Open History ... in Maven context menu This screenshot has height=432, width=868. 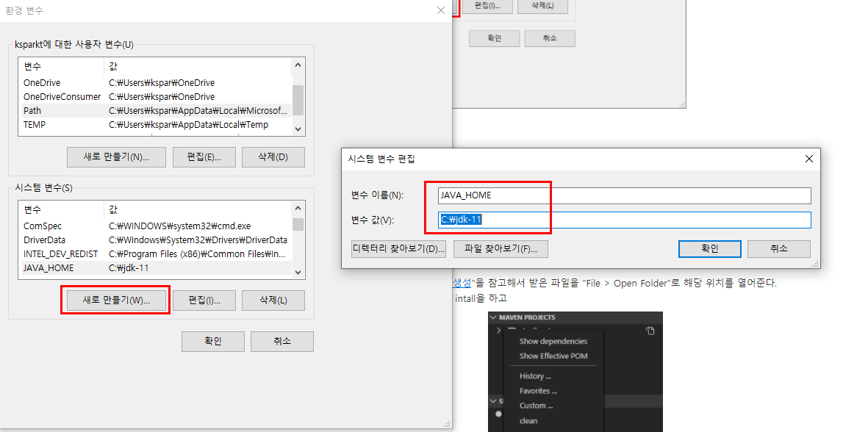click(535, 376)
